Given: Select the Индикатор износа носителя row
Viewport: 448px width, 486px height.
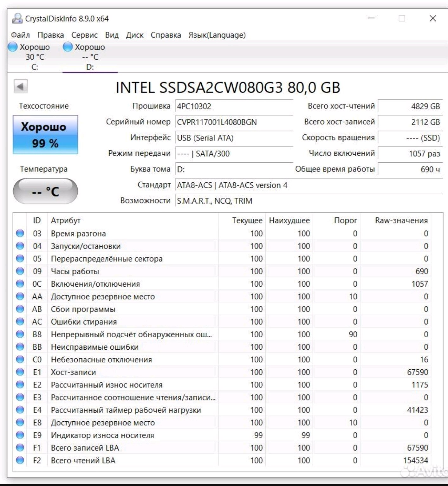Looking at the screenshot, I should [223, 435].
